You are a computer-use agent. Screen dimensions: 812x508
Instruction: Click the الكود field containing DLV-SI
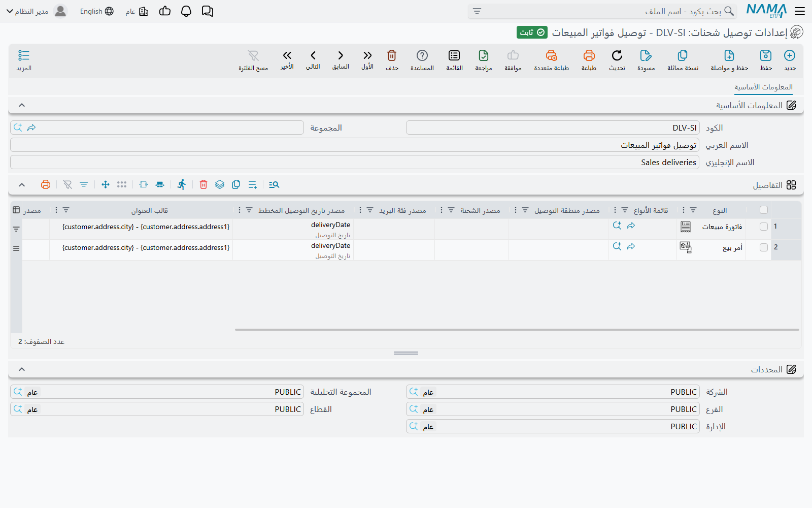pyautogui.click(x=553, y=128)
